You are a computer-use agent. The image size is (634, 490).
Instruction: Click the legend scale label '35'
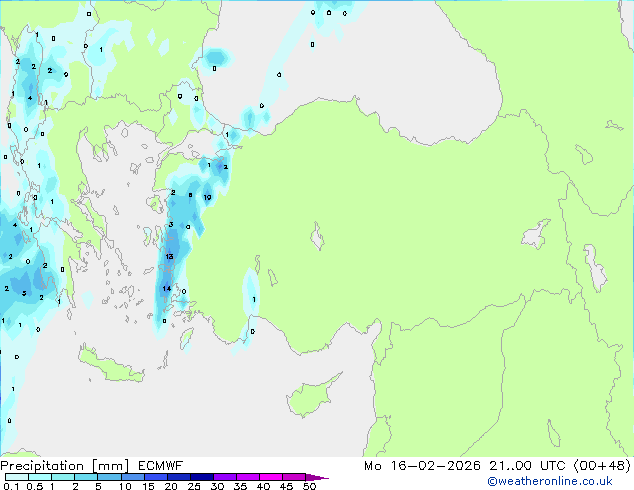point(240,486)
